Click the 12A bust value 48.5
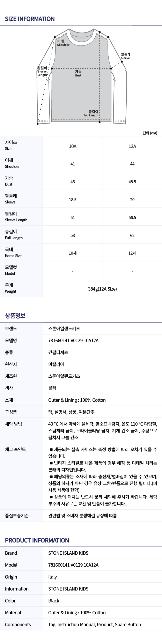This screenshot has height=644, width=162. pos(132,182)
